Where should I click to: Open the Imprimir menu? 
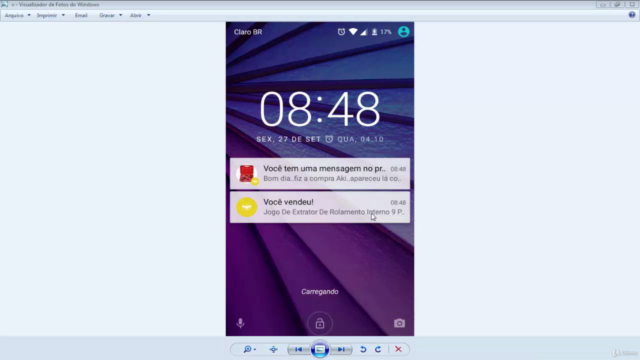[x=47, y=15]
